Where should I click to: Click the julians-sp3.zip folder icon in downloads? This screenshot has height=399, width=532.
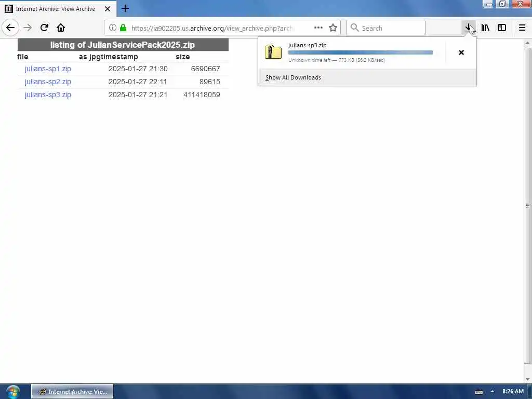point(273,52)
